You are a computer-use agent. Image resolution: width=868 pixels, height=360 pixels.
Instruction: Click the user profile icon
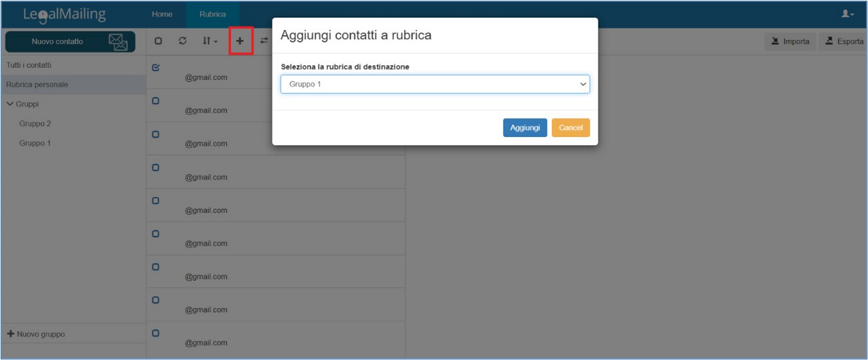848,14
